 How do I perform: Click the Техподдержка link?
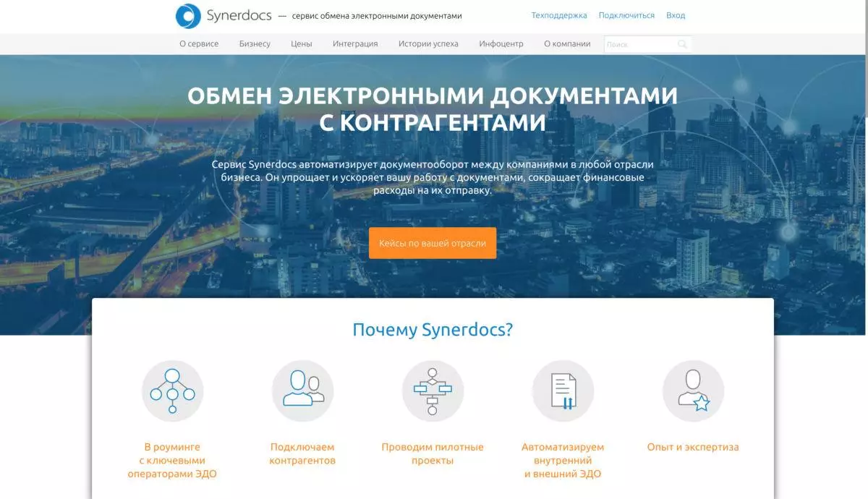coord(559,15)
